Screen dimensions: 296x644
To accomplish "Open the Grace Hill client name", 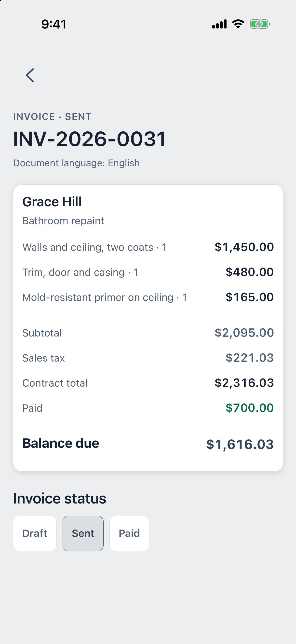I will 52,202.
